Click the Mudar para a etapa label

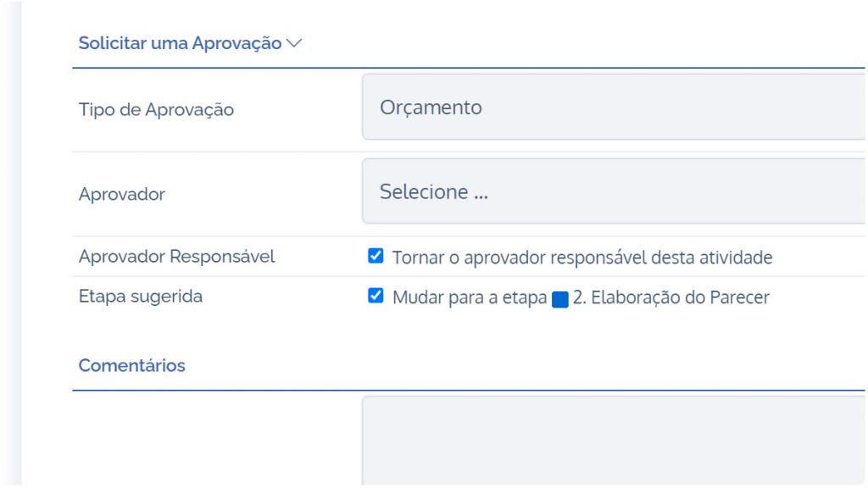tap(470, 297)
